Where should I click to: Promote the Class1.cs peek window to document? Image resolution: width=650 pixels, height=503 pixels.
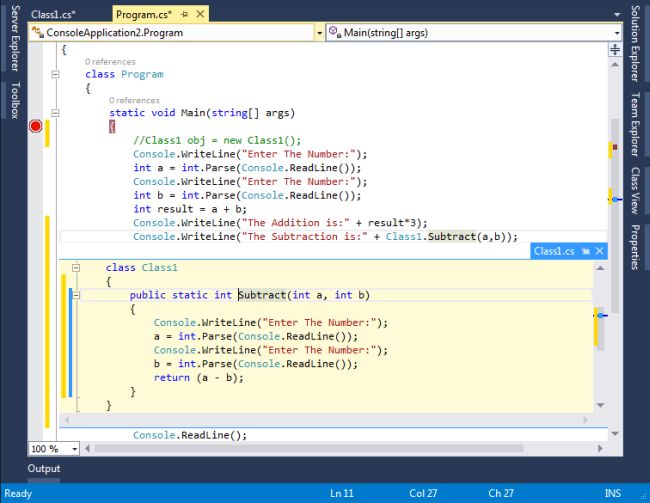pos(585,251)
